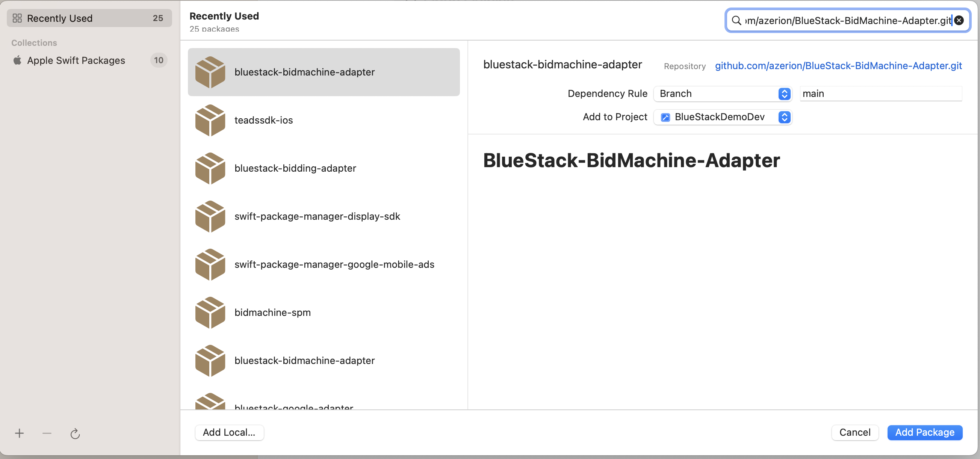Edit the branch name field showing main

[881, 94]
